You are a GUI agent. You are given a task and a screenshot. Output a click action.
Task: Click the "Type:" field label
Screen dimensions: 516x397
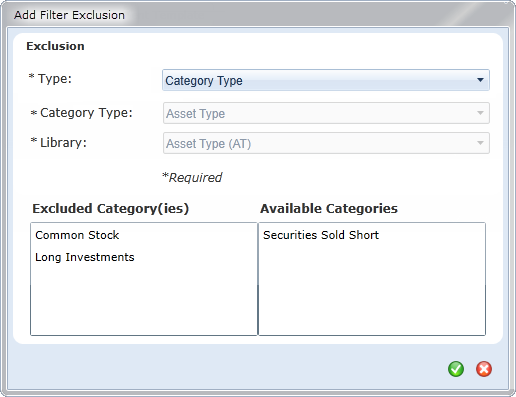[50, 79]
